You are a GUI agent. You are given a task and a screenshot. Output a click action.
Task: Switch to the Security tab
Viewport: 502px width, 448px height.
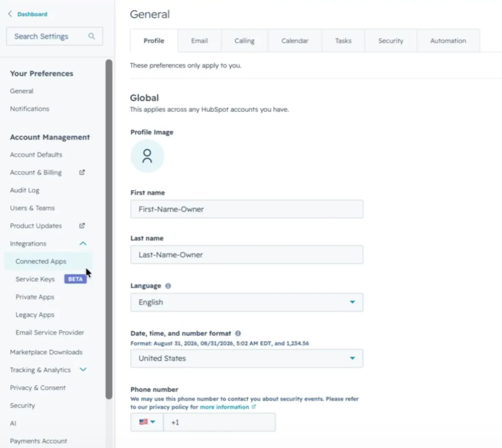pos(391,41)
